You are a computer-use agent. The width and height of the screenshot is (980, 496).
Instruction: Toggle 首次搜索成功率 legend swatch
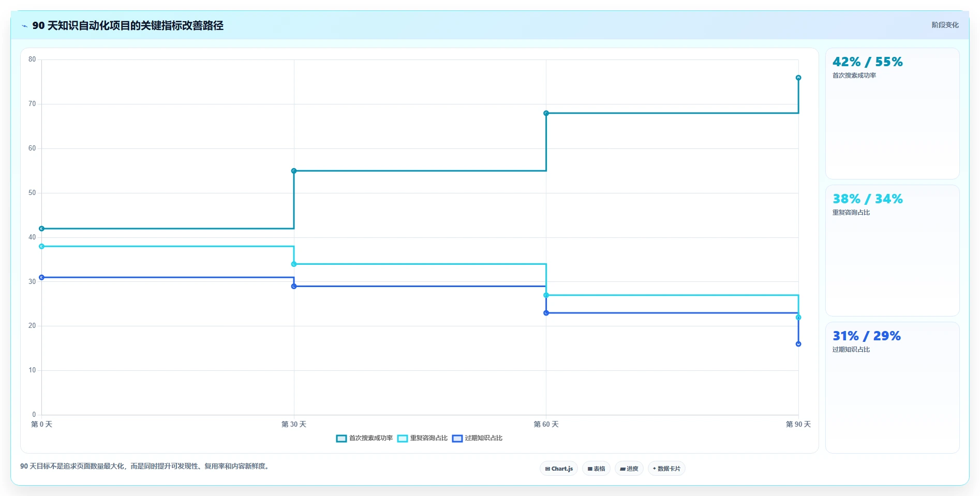[341, 439]
